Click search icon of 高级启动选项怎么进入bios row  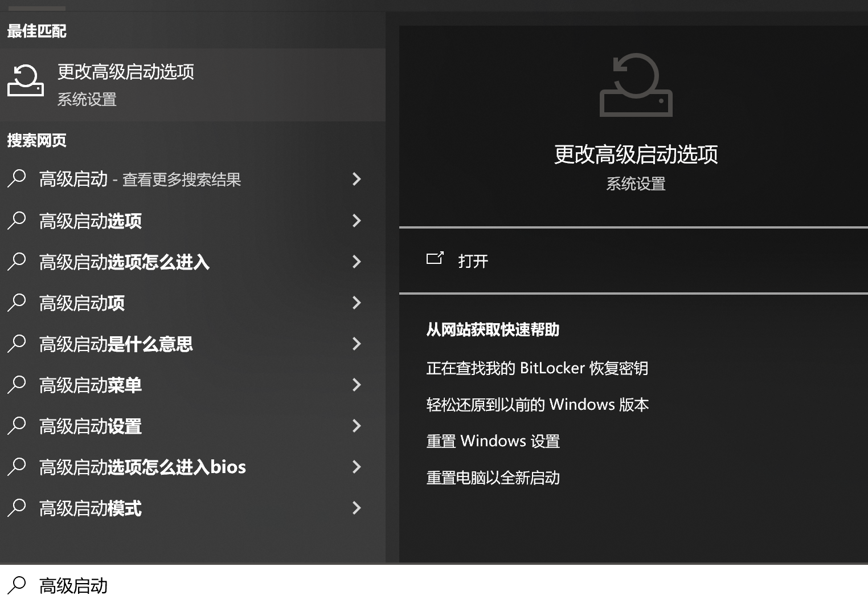[x=17, y=466]
